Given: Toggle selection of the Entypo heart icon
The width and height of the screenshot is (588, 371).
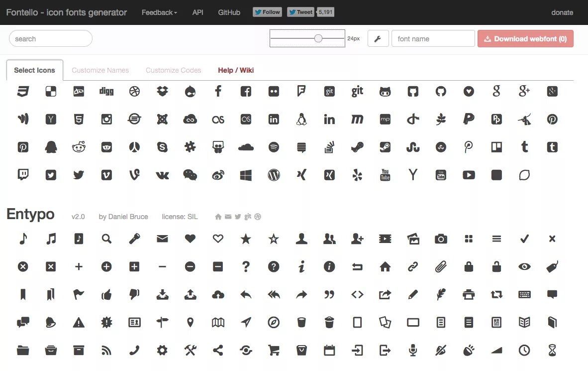Looking at the screenshot, I should point(190,239).
